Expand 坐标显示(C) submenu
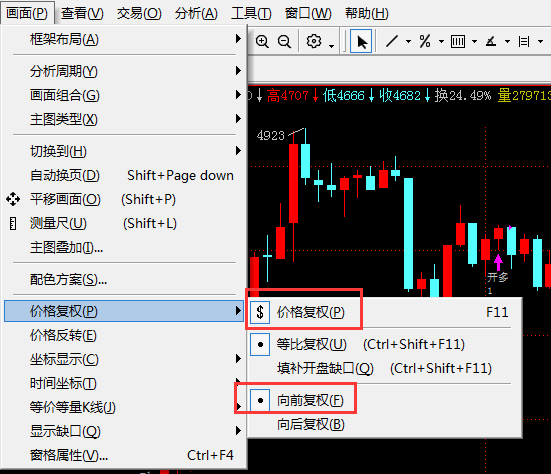Image resolution: width=551 pixels, height=474 pixels. pyautogui.click(x=124, y=359)
